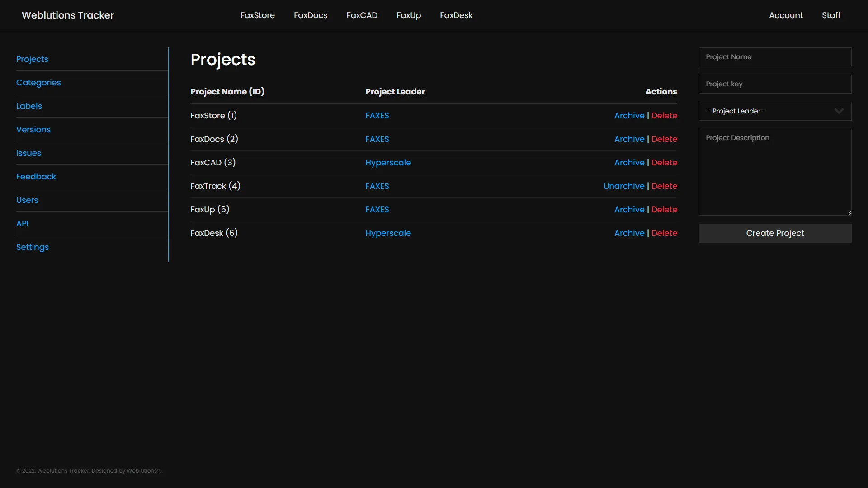View the Feedback section
Screen dimensions: 868x488
(x=36, y=177)
